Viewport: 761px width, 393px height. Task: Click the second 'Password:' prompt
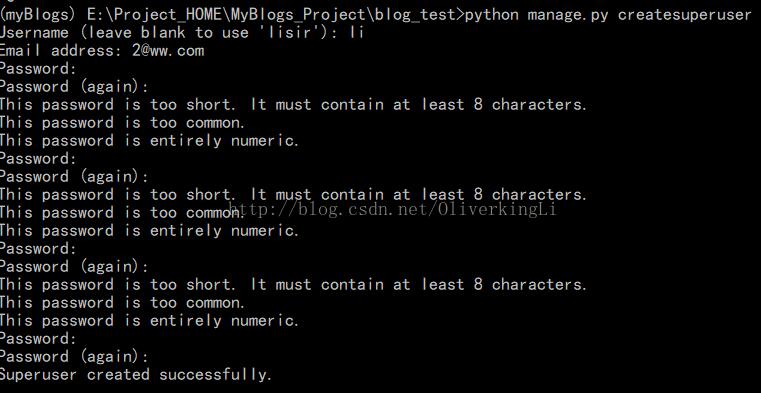pyautogui.click(x=38, y=159)
